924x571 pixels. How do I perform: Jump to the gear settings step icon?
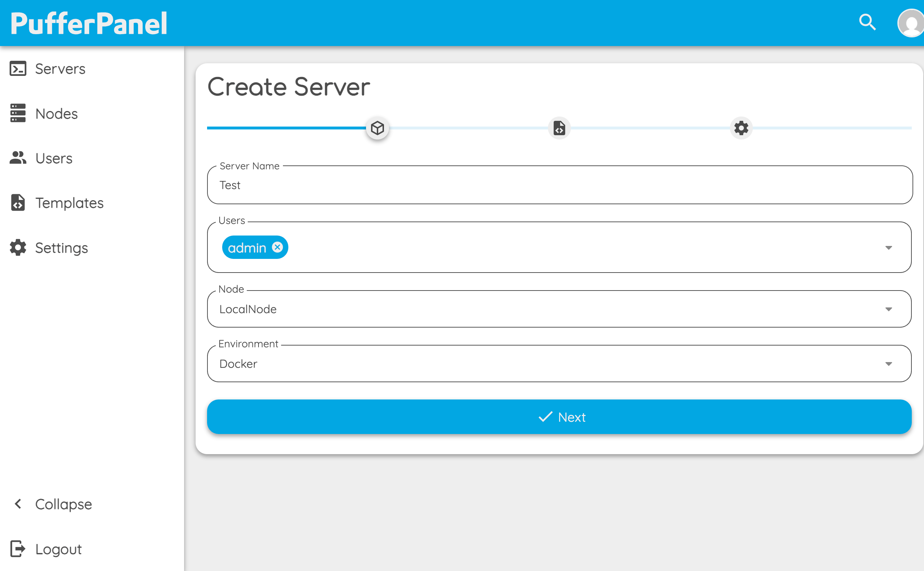741,128
